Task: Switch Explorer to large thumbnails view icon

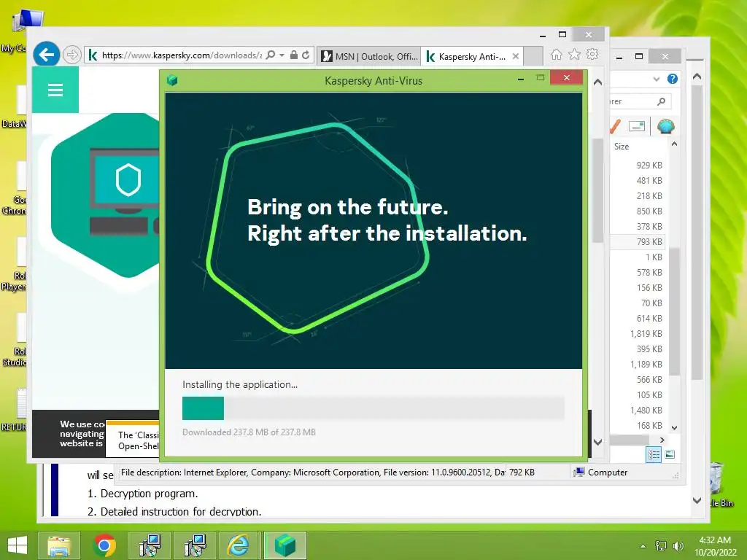Action: coord(670,454)
